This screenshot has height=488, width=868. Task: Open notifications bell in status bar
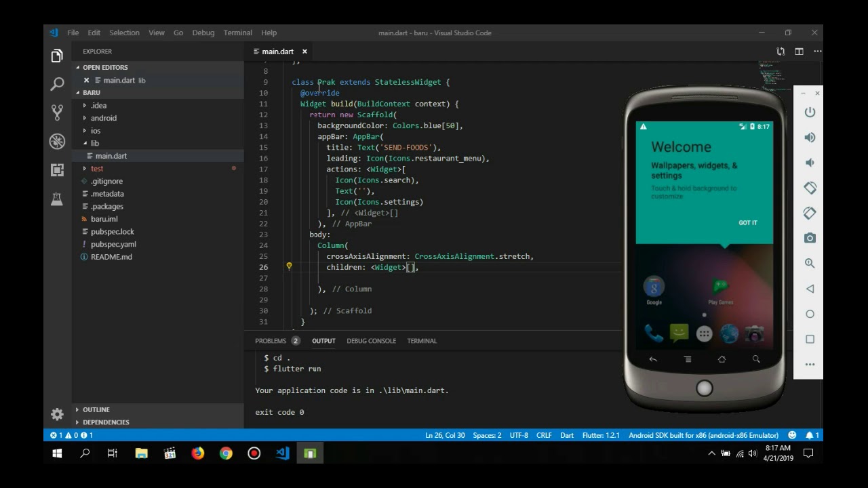812,435
